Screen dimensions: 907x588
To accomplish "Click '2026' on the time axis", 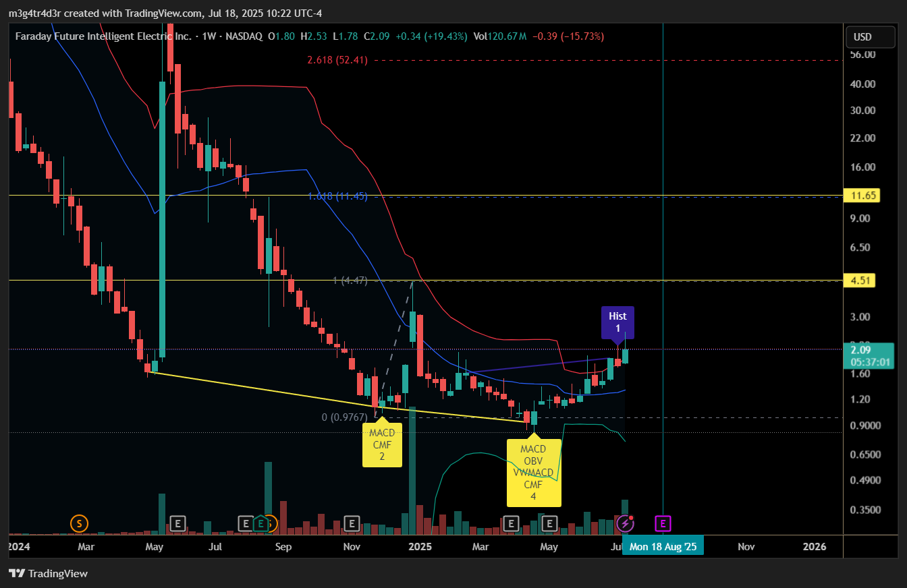I will (x=815, y=547).
